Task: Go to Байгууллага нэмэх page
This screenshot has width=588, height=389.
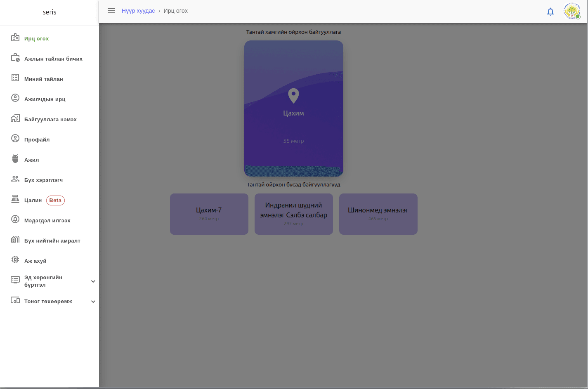Action: (x=50, y=119)
